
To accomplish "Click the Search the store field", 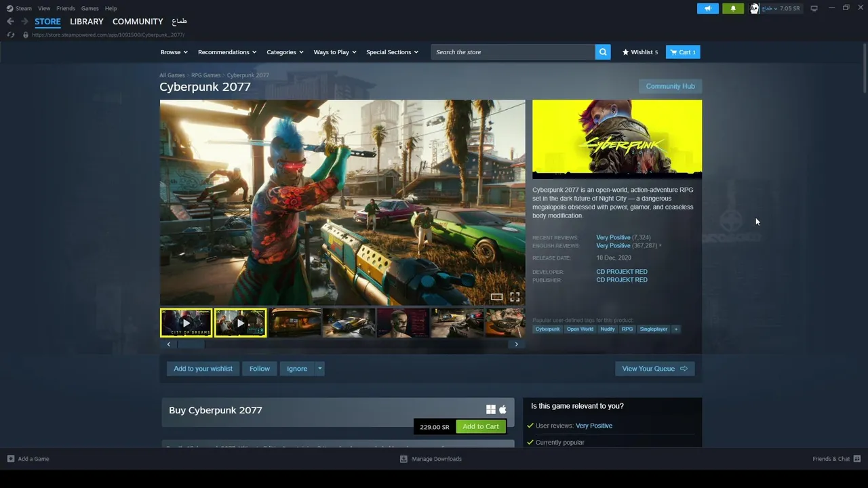I will click(x=513, y=52).
